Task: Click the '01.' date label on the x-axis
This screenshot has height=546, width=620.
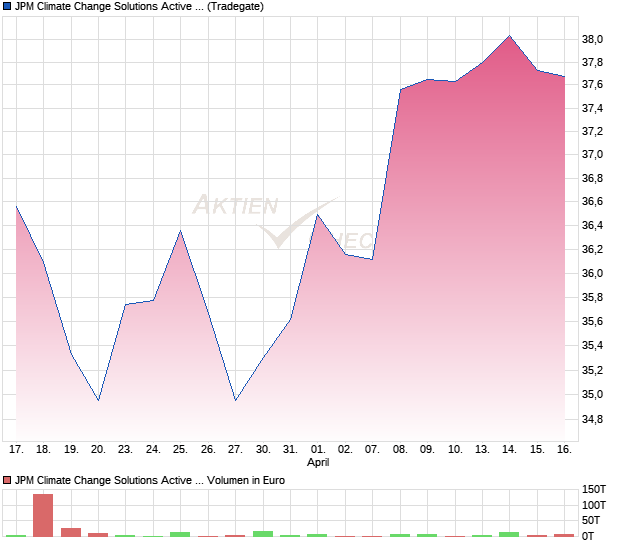Action: (x=317, y=449)
